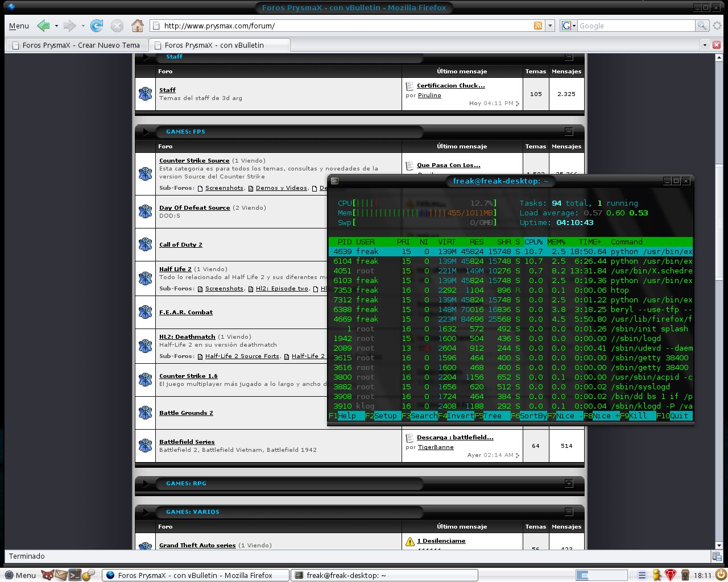Open the Firefox Menu button in toolbar

19,26
